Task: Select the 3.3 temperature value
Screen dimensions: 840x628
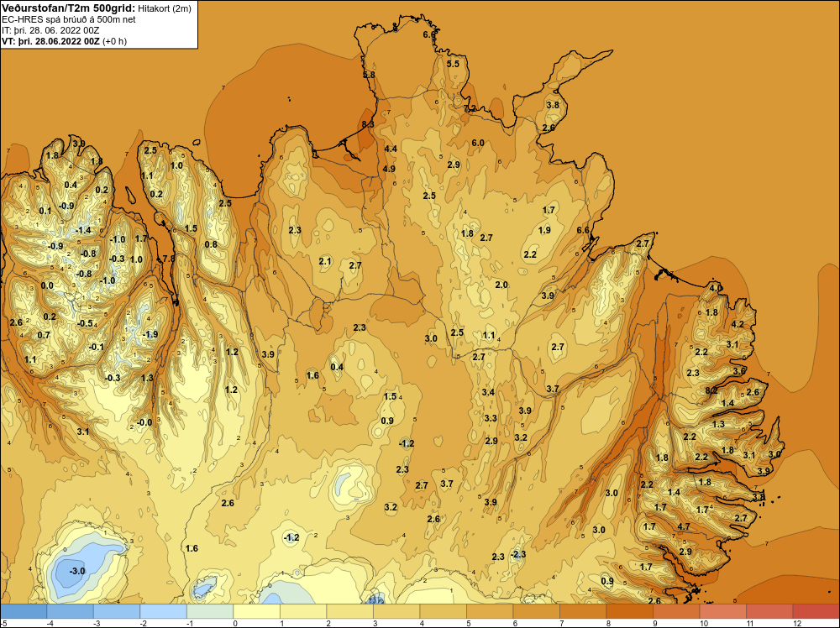Action: click(491, 418)
